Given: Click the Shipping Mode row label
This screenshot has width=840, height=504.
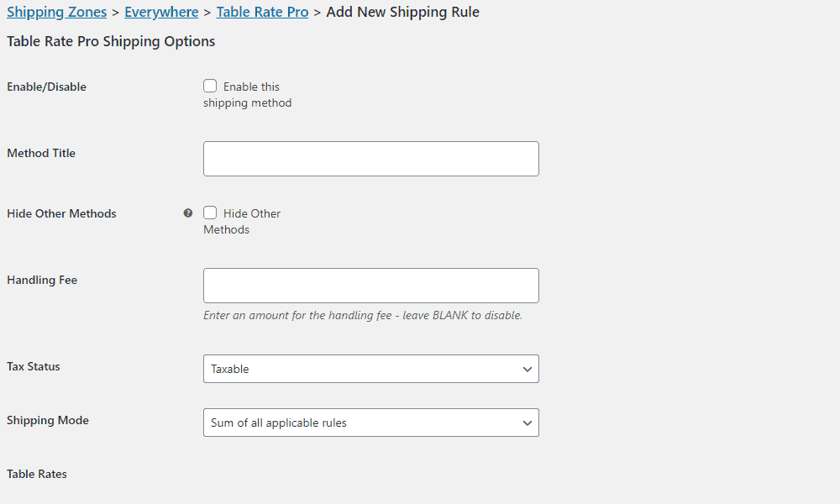Looking at the screenshot, I should 48,421.
